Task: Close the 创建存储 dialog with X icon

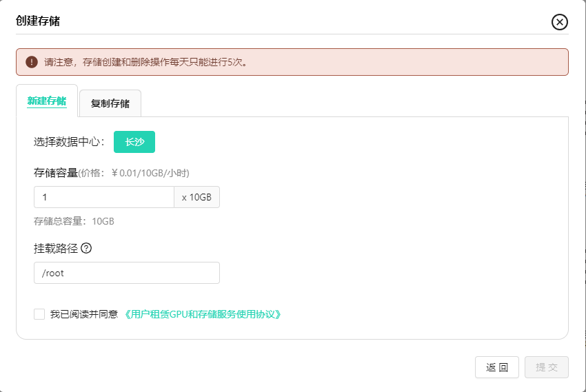Action: tap(560, 22)
